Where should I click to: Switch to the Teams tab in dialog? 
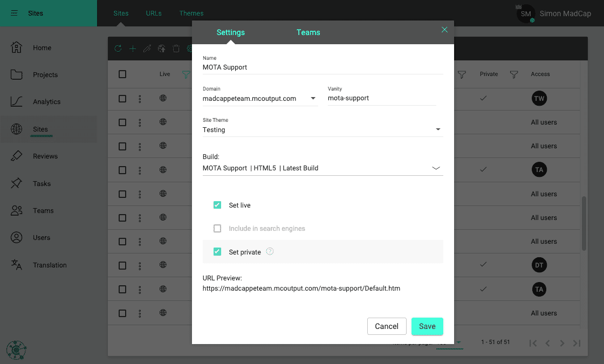308,32
